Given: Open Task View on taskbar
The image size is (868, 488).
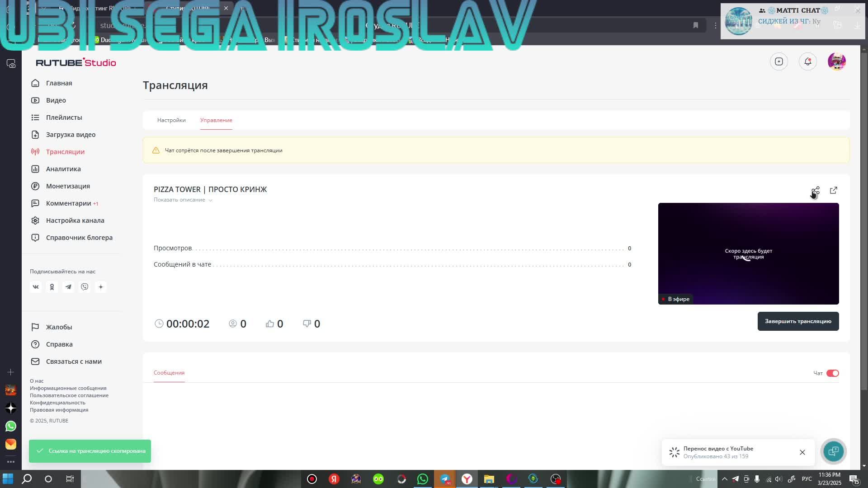Looking at the screenshot, I should (70, 479).
